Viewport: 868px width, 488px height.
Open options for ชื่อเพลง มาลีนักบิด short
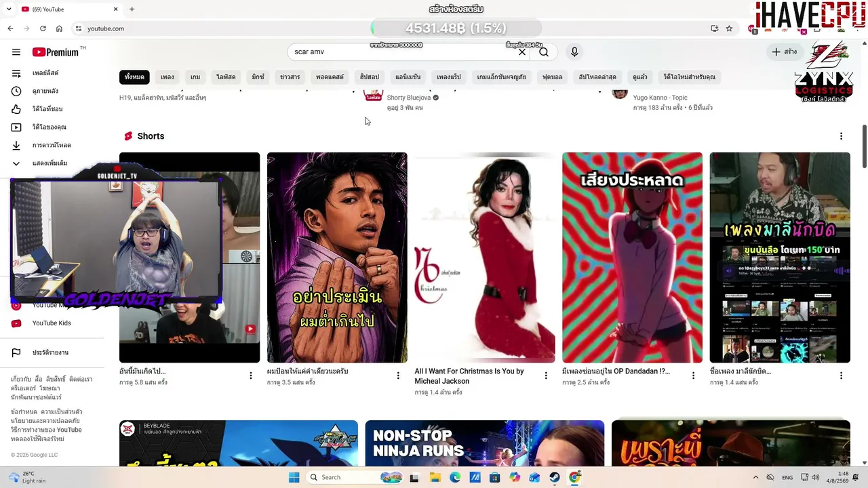coord(841,375)
